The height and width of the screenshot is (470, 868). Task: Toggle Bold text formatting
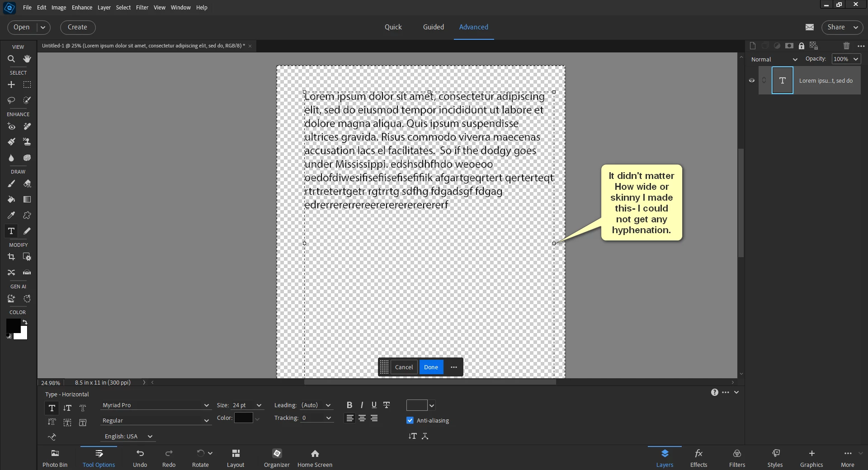349,405
